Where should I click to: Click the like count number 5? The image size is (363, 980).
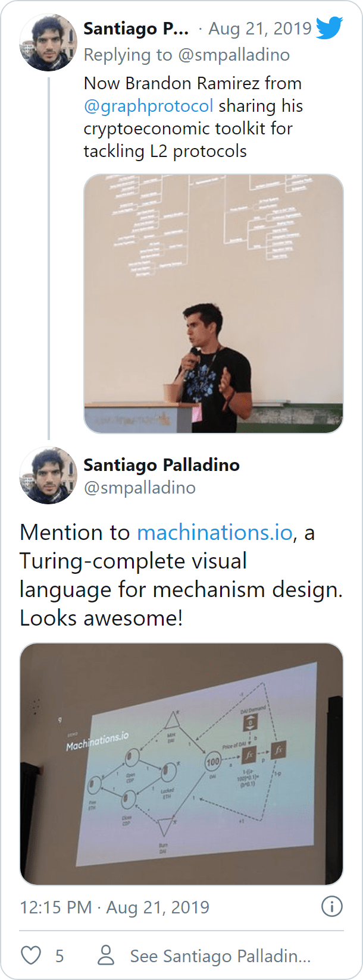(60, 956)
